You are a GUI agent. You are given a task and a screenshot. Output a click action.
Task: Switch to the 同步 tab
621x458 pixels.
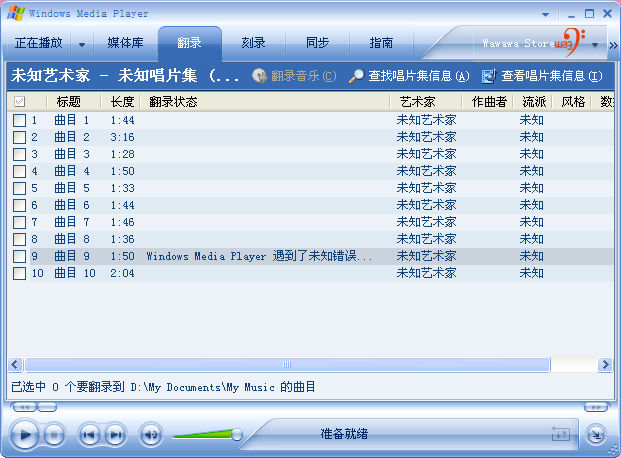[317, 43]
